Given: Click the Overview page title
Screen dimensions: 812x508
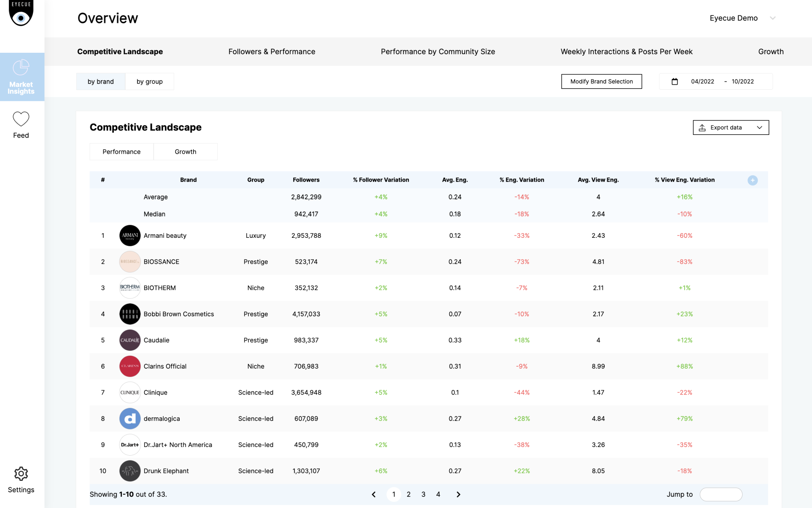Looking at the screenshot, I should [108, 18].
